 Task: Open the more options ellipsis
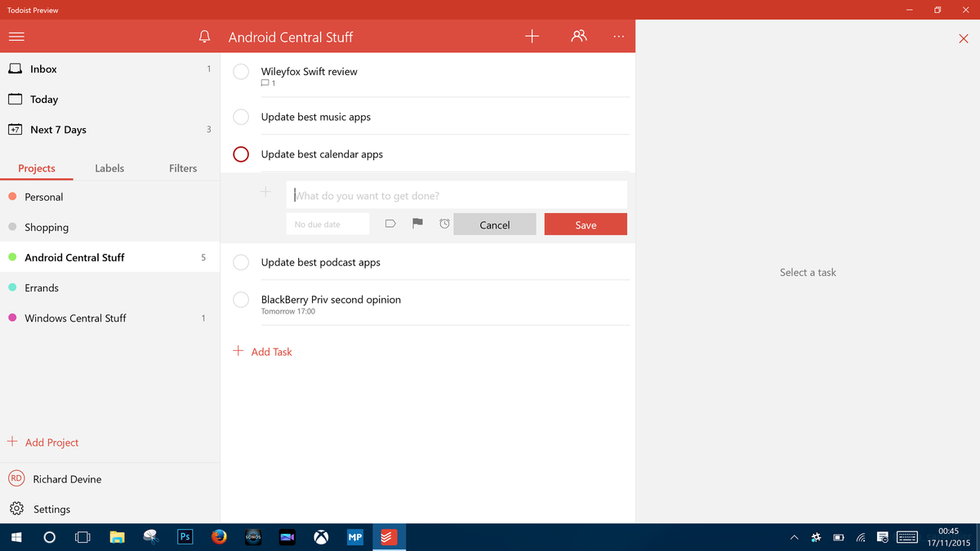tap(619, 37)
